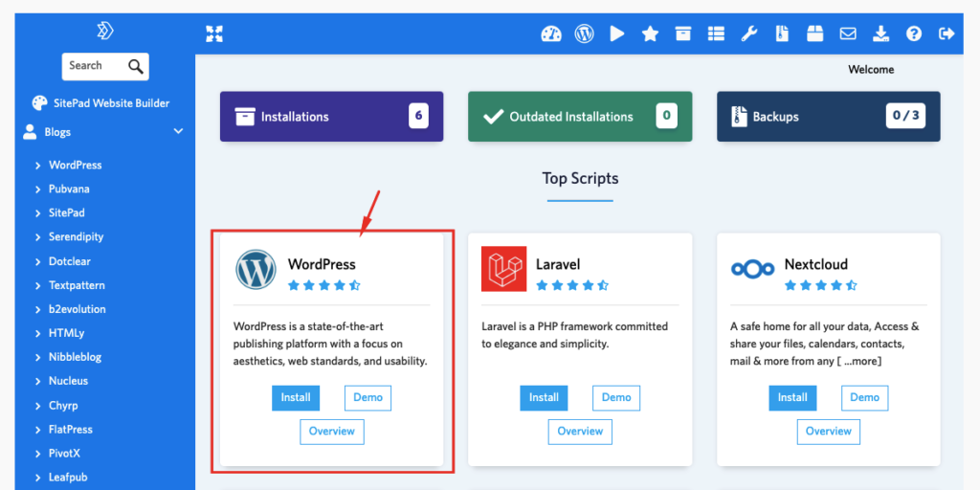Image resolution: width=980 pixels, height=490 pixels.
Task: Open email settings envelope icon
Action: tap(848, 33)
